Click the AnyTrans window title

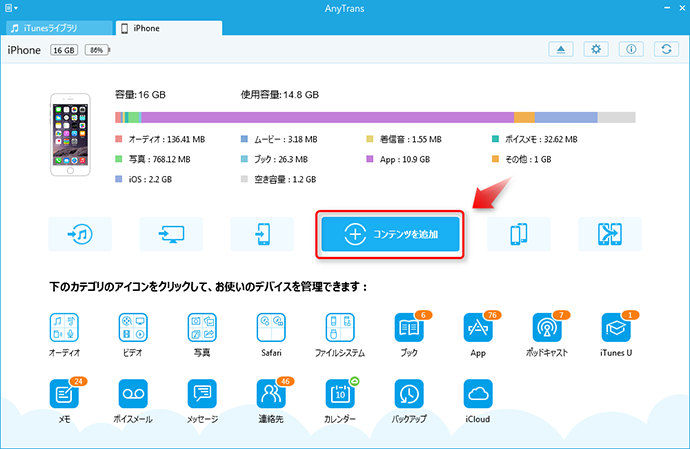coord(345,8)
